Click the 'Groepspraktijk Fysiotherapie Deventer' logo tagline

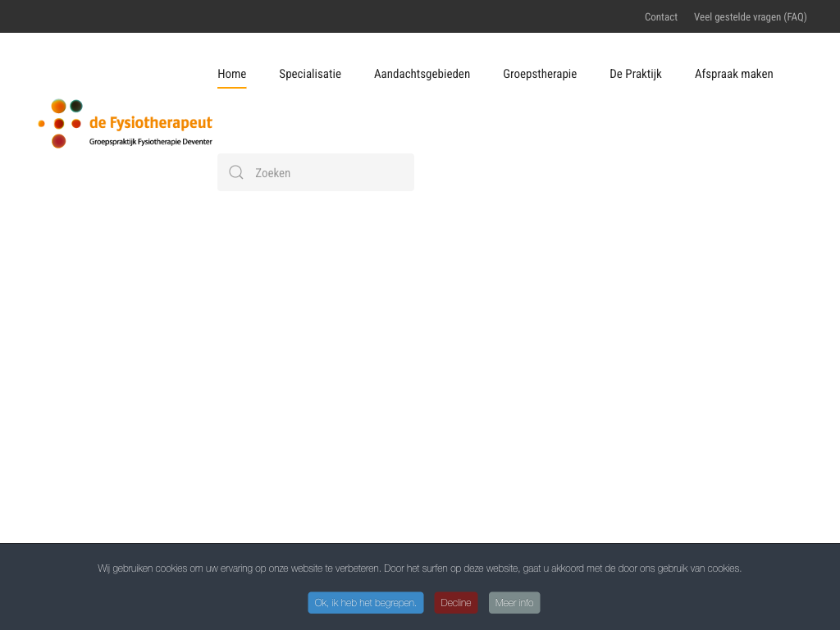(x=150, y=142)
